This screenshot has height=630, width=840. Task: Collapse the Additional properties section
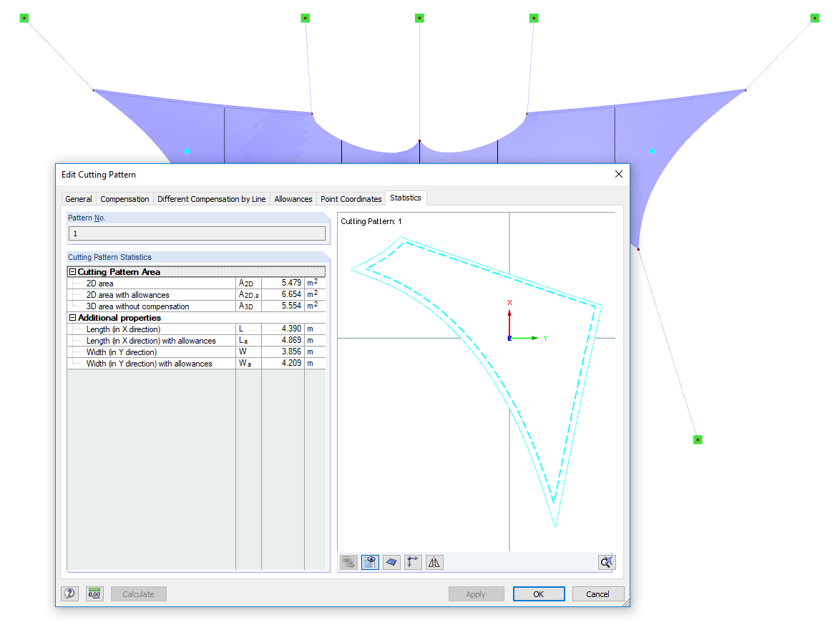[73, 317]
